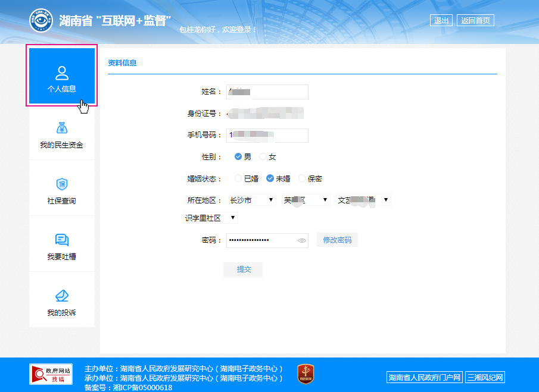Choose 保密 for marital status

pos(302,178)
